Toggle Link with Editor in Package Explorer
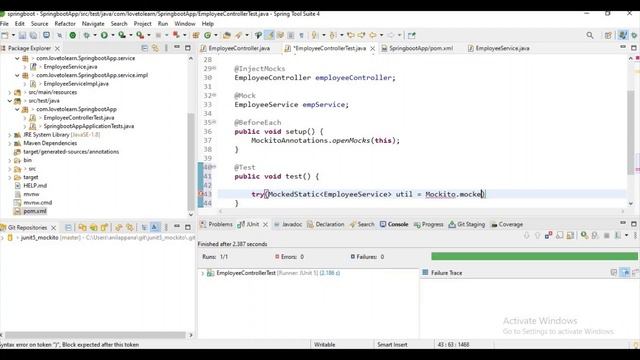This screenshot has height=360, width=640. 155,48
